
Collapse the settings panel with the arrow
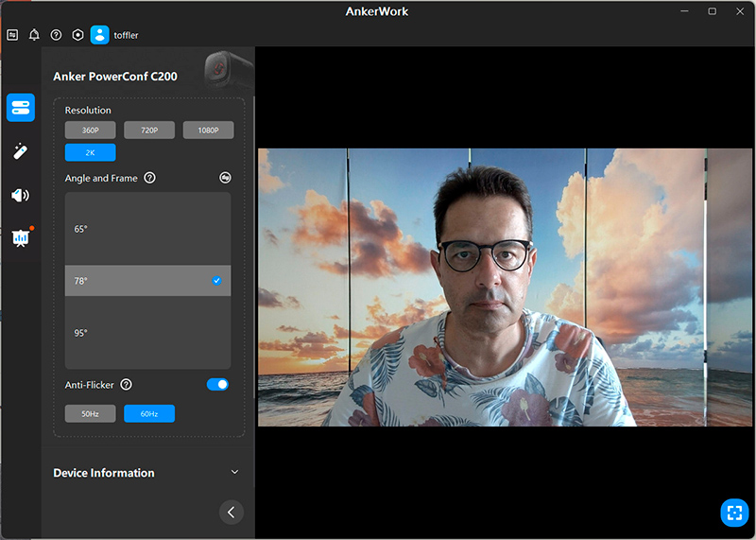[232, 512]
